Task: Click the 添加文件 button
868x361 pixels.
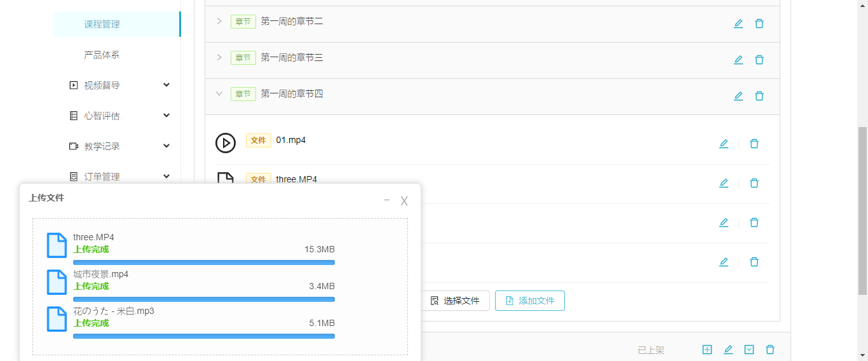Action: pos(530,301)
